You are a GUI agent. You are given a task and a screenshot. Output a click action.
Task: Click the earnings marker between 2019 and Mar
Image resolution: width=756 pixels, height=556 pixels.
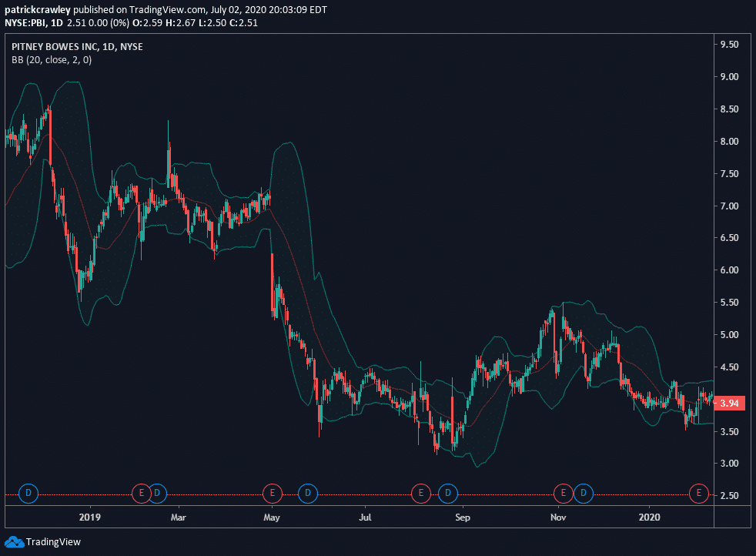[141, 494]
